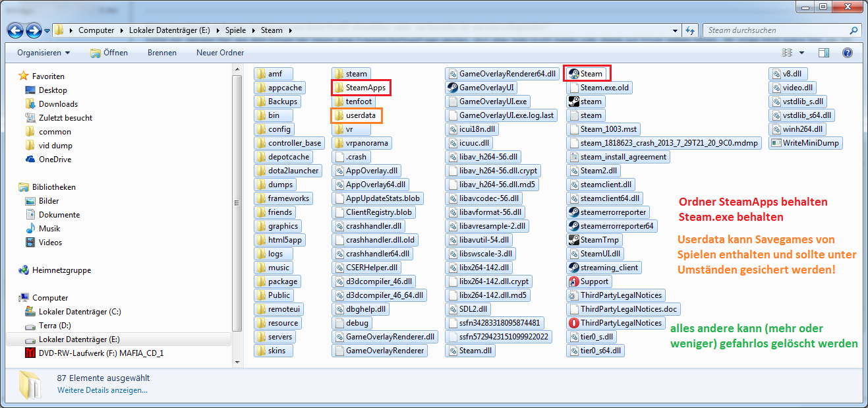This screenshot has height=408, width=868.
Task: Select the GameOverlayUI Steam application file
Action: [x=480, y=87]
